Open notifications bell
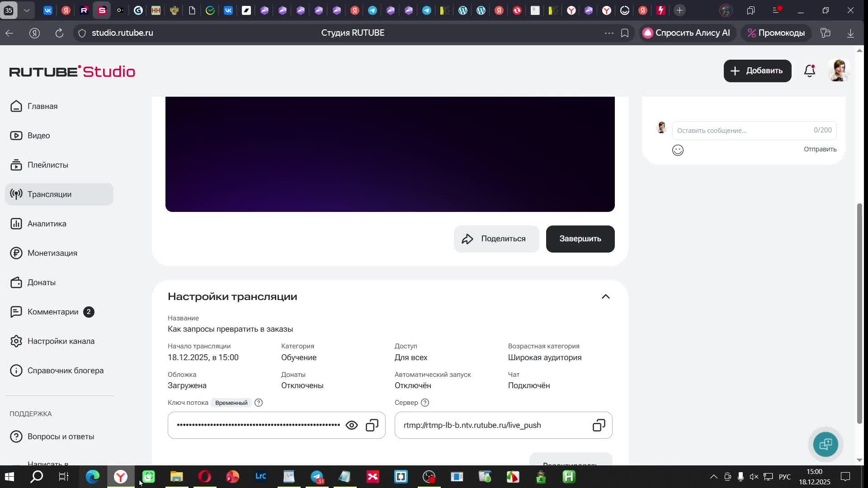Screen dimensions: 868x488 [809, 71]
